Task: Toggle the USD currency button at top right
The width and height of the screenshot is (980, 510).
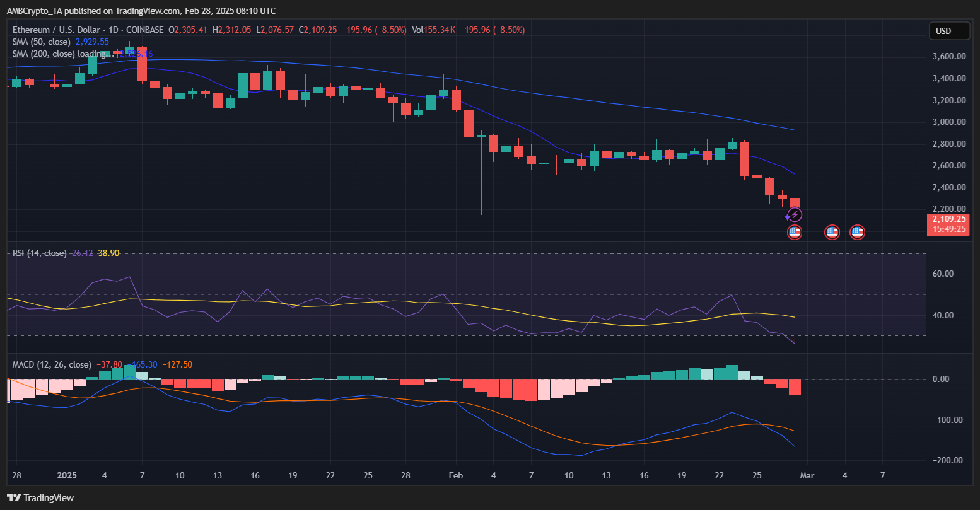Action: pos(949,30)
